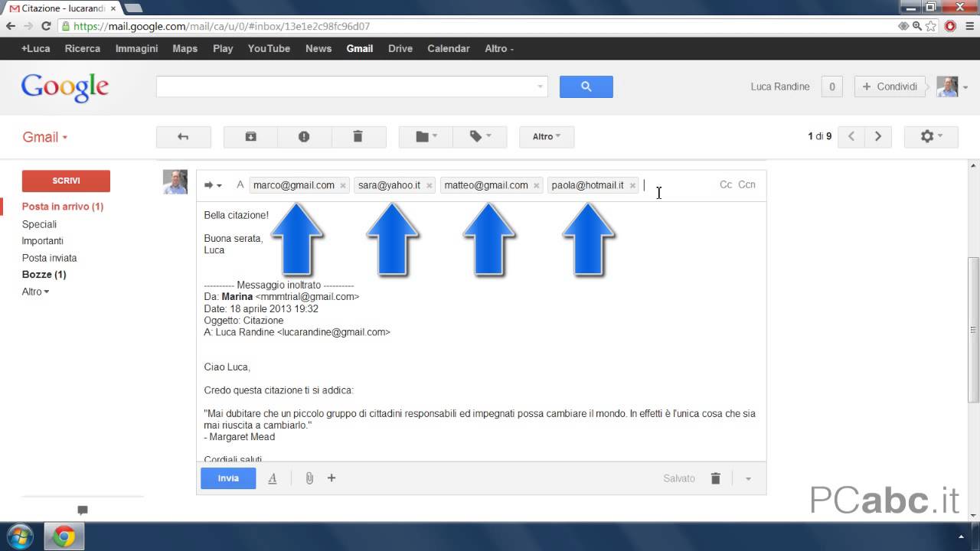Open the Move to folder menu
980x551 pixels.
click(x=426, y=137)
